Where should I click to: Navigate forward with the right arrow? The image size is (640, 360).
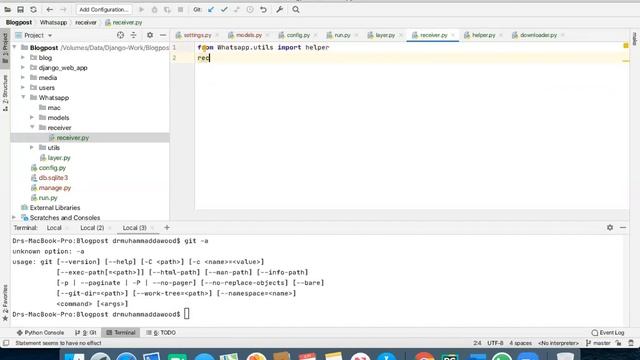tap(63, 9)
